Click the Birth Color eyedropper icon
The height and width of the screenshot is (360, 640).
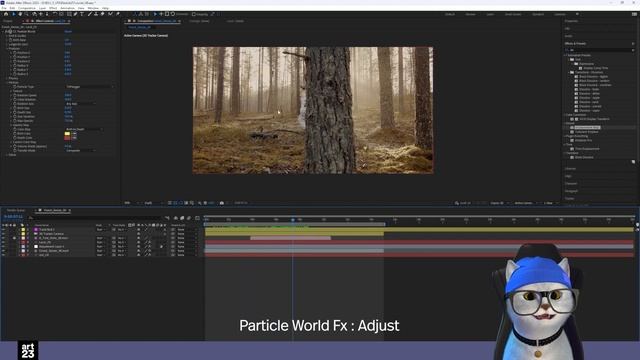pos(74,133)
